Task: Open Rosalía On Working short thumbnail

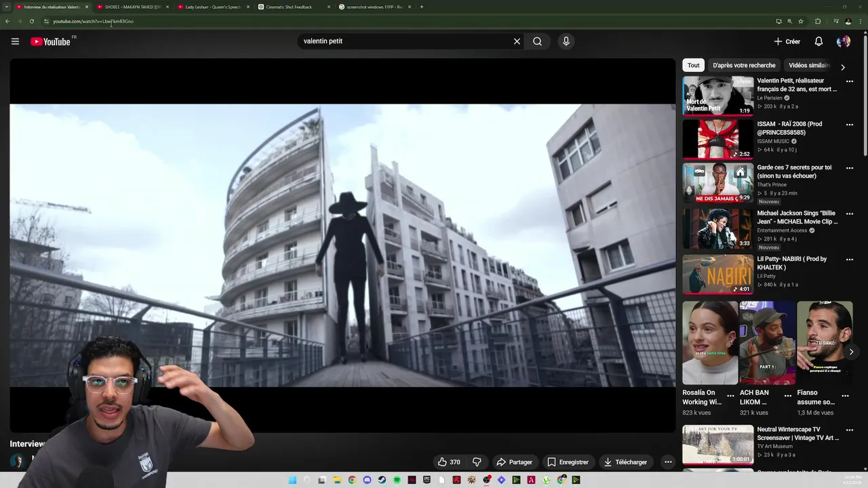Action: (x=710, y=343)
